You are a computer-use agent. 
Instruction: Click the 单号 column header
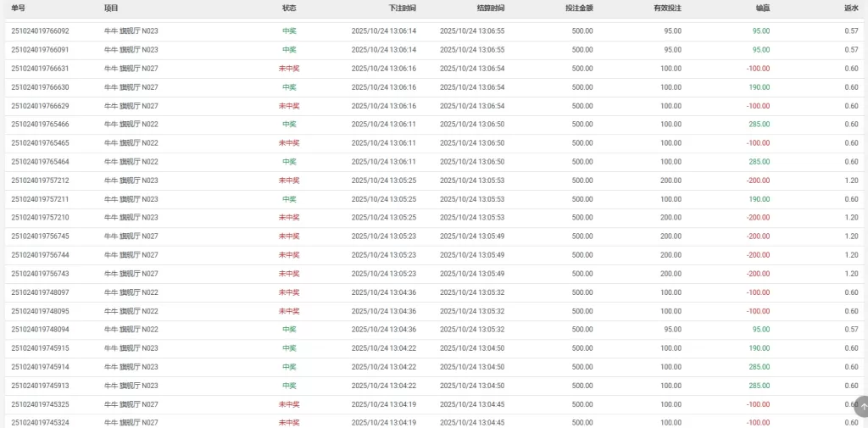(x=19, y=8)
